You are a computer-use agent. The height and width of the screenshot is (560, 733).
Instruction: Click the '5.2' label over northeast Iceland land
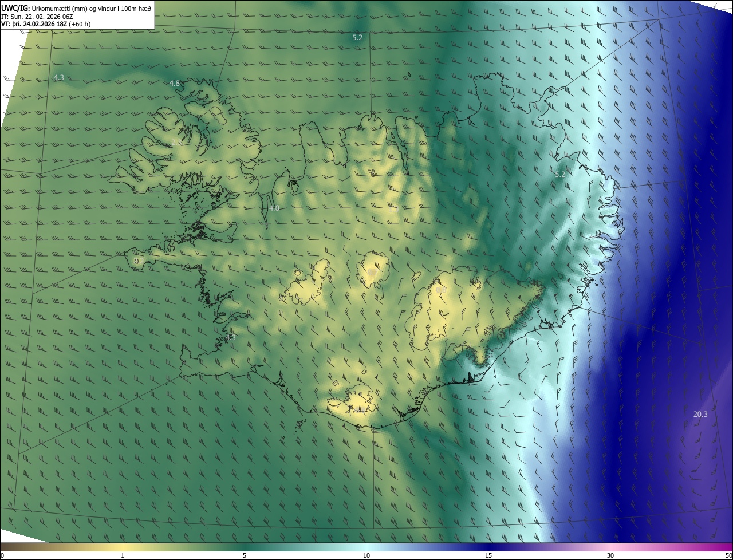click(x=560, y=173)
